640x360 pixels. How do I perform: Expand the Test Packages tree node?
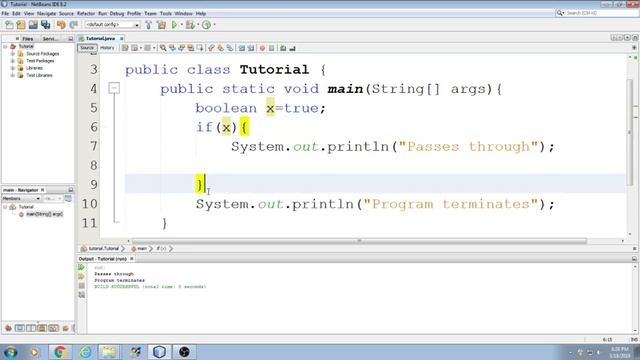click(x=13, y=61)
